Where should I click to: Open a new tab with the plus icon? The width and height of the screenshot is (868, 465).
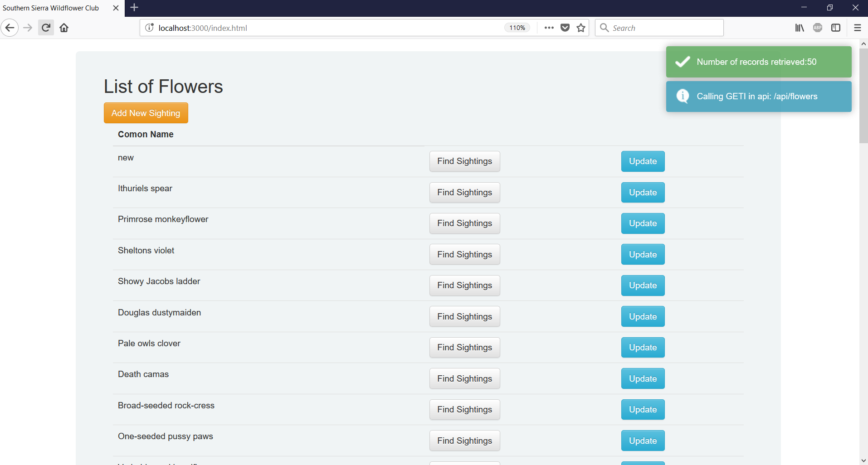coord(134,8)
